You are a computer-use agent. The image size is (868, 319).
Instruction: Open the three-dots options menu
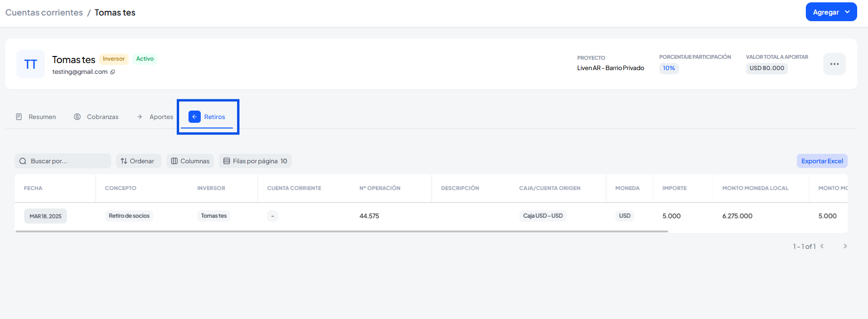point(834,64)
